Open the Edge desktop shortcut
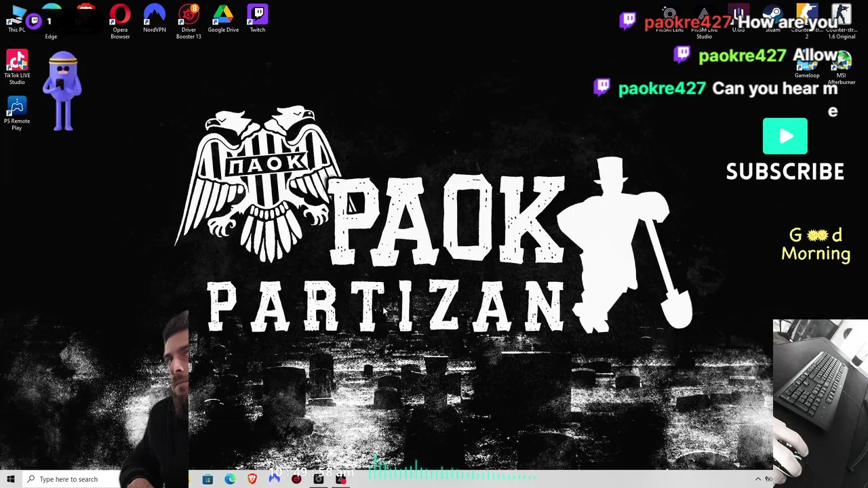 coord(51,21)
